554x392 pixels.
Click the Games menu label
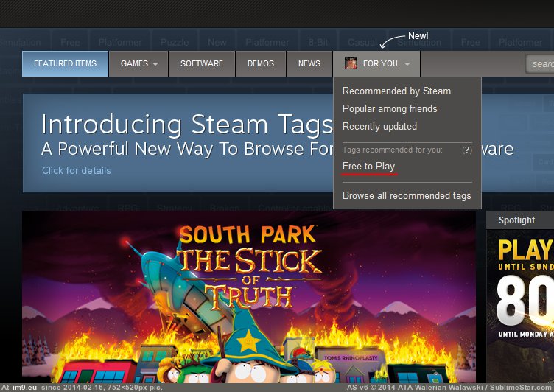[x=134, y=63]
